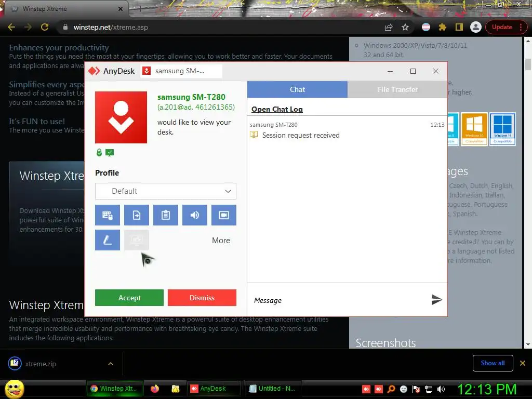Open the Extensions puzzle piece menu
This screenshot has width=532, height=399.
443,27
